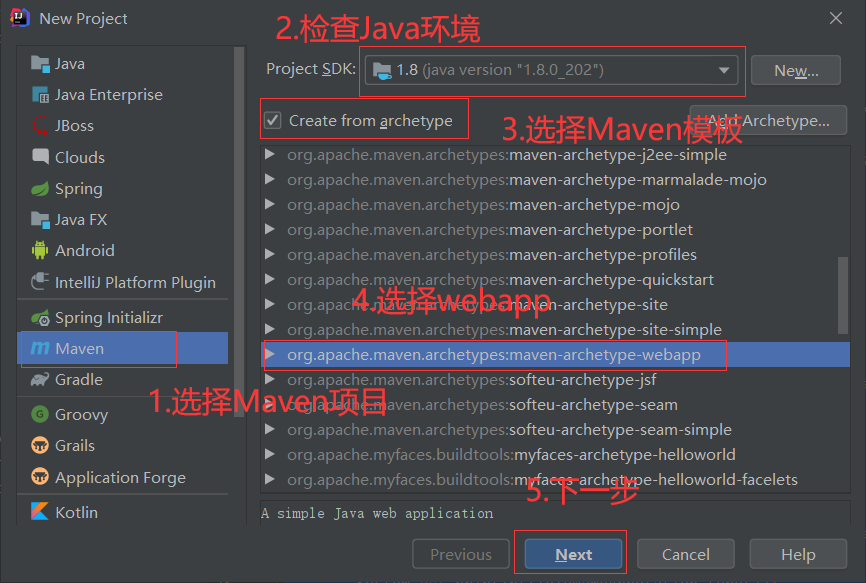
Task: Click the Previous button
Action: tap(461, 554)
